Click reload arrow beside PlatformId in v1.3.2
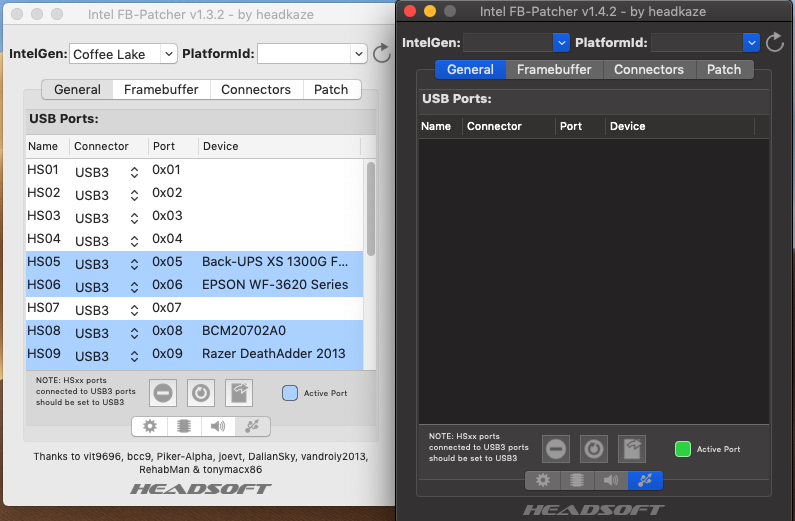This screenshot has width=795, height=521. click(381, 53)
